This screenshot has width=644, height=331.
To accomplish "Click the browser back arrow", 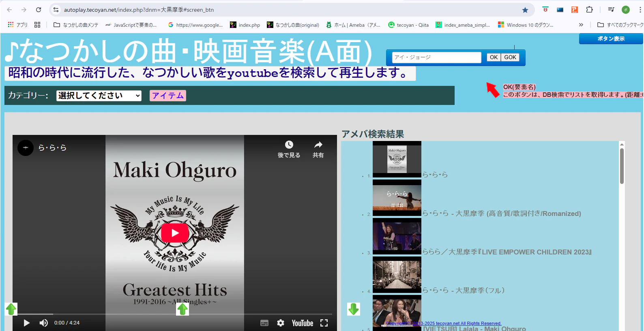I will click(x=9, y=10).
